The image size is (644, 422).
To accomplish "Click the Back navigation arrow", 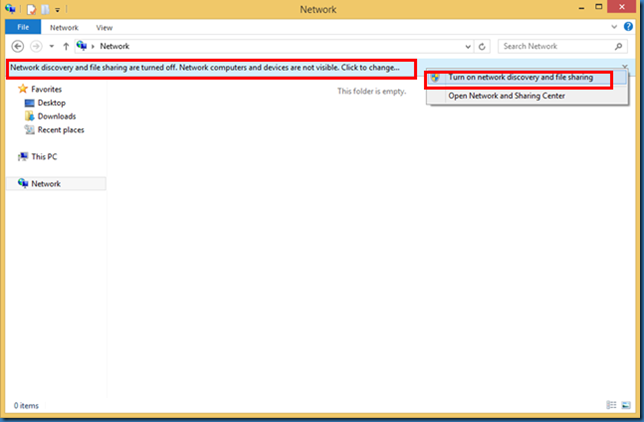I will coord(18,46).
